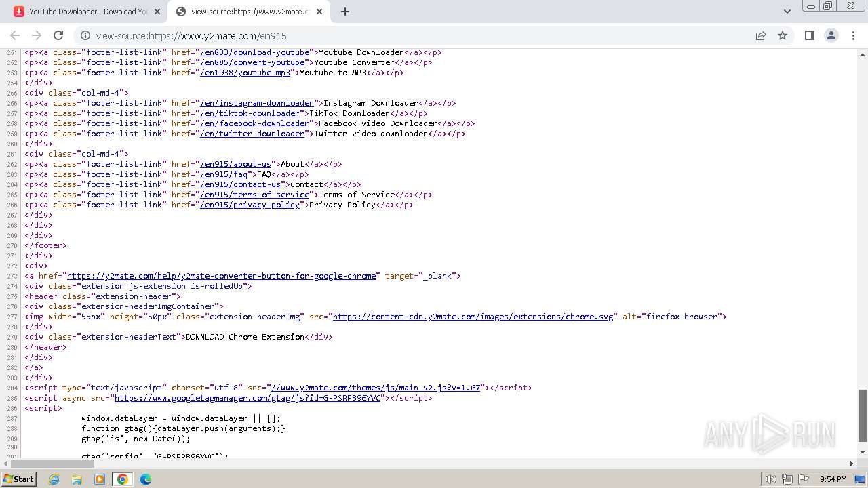This screenshot has height=488, width=868.
Task: Click the Chrome taskbar icon
Action: tap(123, 479)
